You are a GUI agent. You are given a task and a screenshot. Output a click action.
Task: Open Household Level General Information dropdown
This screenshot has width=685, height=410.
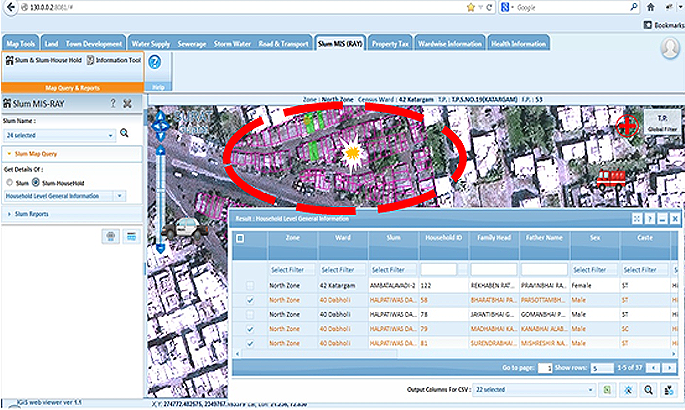pos(65,196)
